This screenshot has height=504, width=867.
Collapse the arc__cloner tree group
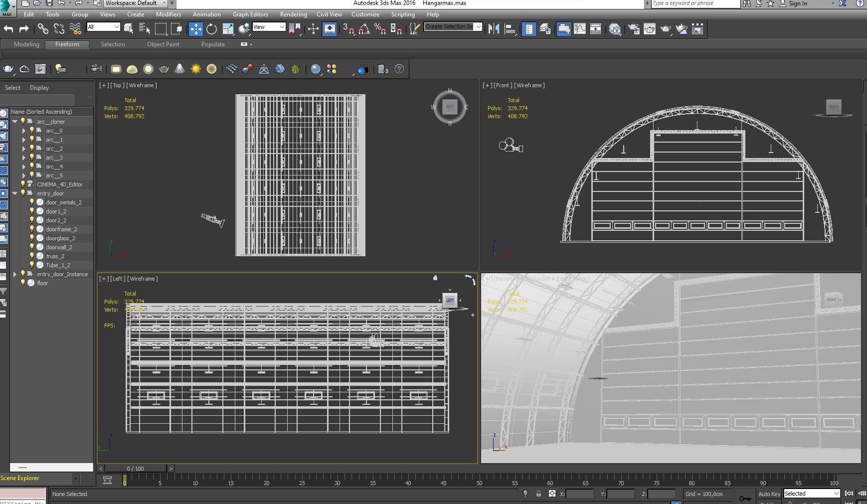click(15, 122)
